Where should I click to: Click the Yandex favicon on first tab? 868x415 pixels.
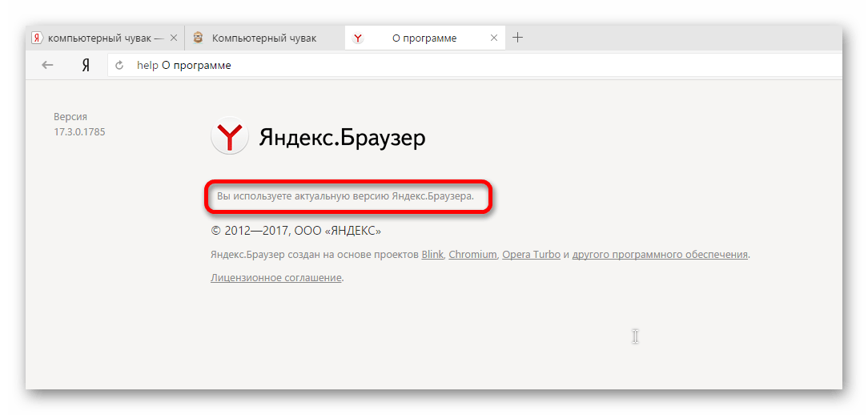click(37, 38)
